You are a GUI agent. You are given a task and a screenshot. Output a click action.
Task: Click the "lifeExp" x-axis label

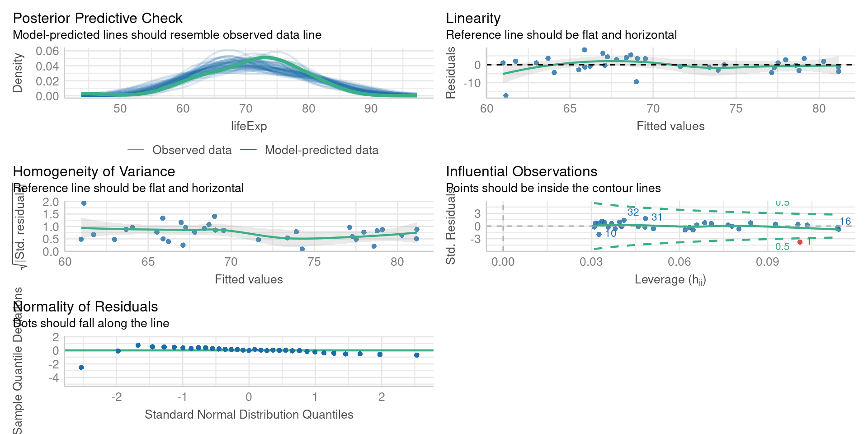pyautogui.click(x=249, y=126)
